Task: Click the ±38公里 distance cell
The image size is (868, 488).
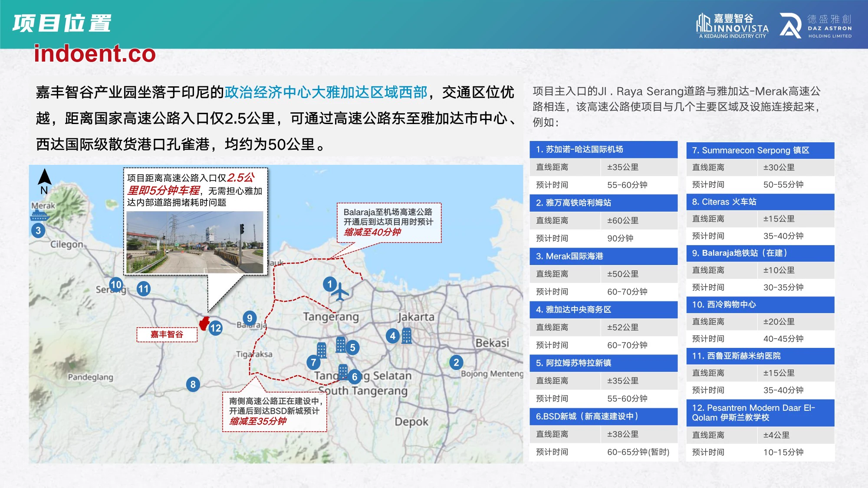Action: pyautogui.click(x=639, y=434)
